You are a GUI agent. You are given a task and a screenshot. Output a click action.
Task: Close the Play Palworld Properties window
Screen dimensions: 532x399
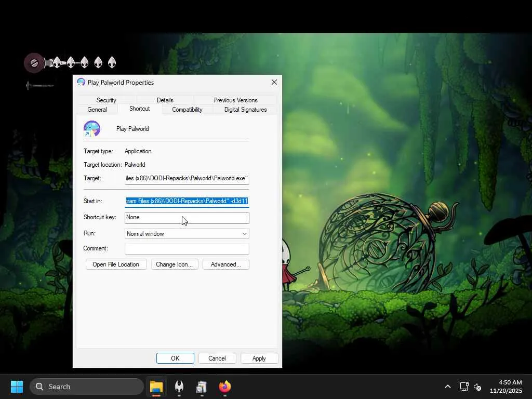click(274, 83)
